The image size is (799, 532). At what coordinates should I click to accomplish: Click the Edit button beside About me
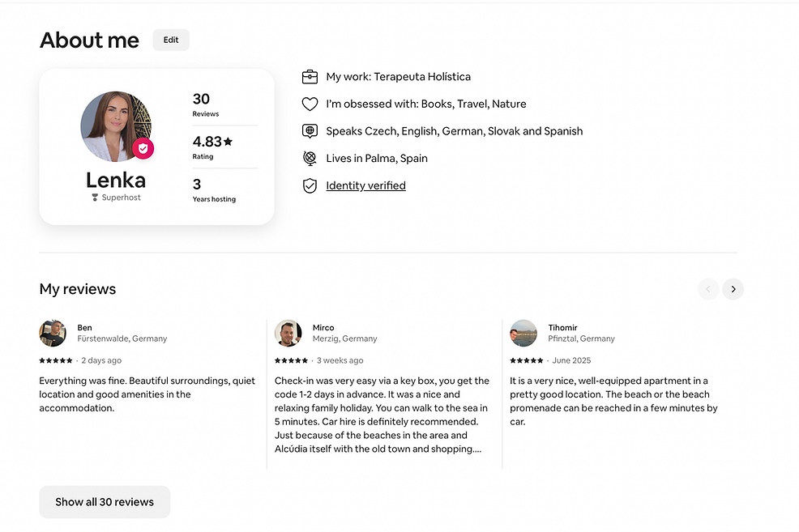(x=171, y=40)
